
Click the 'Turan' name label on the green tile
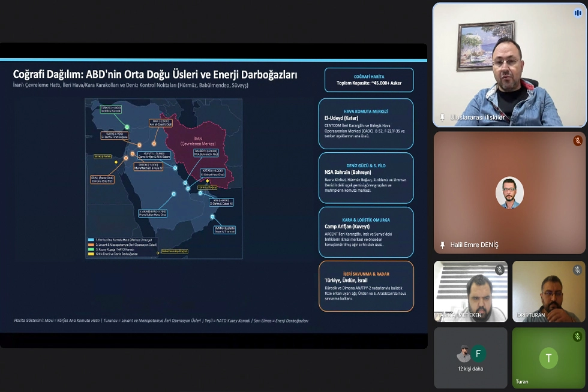(522, 381)
